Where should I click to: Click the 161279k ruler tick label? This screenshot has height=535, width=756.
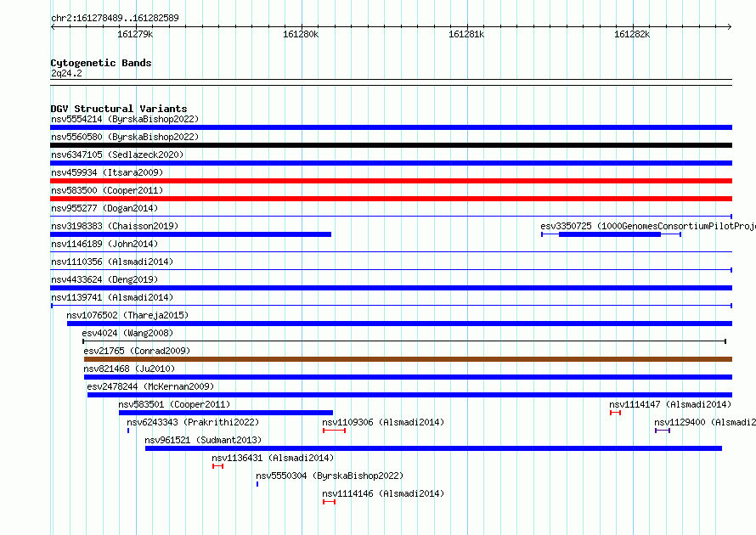pyautogui.click(x=135, y=34)
